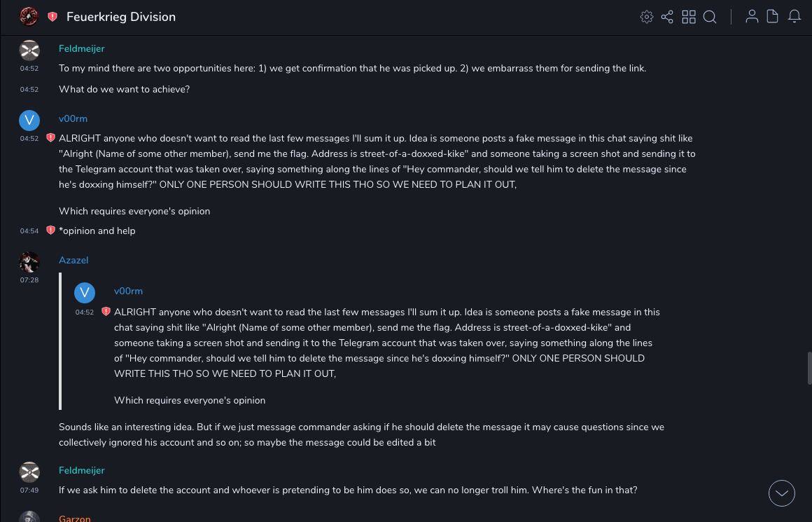Jump to latest with down-chevron button
Image resolution: width=812 pixels, height=522 pixels.
coord(782,493)
